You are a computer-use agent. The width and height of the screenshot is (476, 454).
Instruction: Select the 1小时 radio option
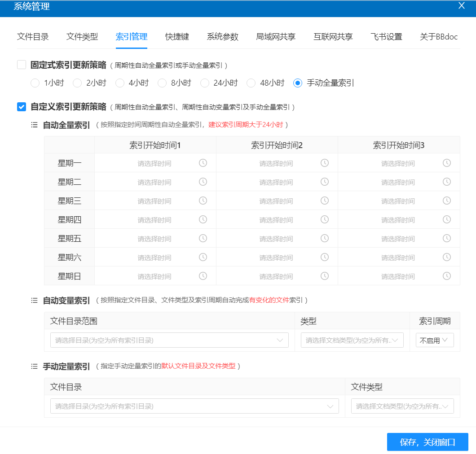(35, 83)
